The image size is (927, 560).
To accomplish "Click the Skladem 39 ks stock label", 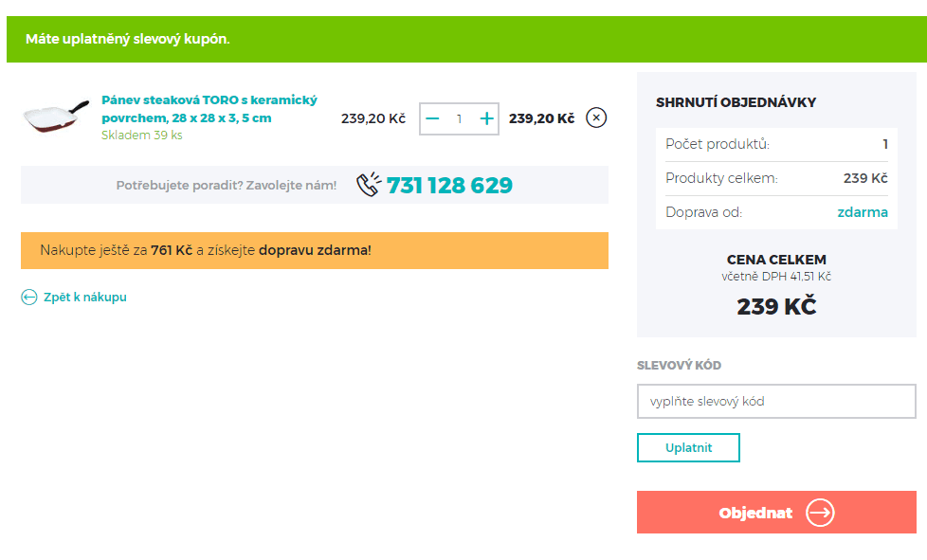I will [x=142, y=135].
